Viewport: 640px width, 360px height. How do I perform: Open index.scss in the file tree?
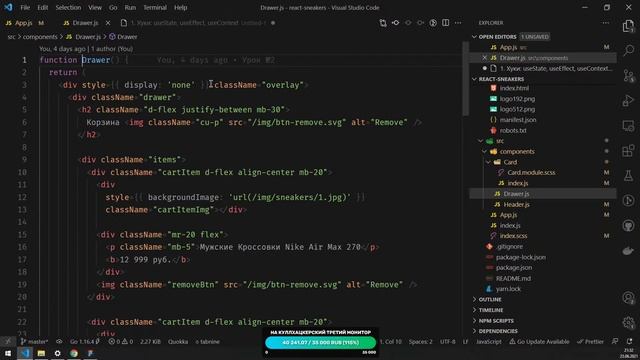[513, 236]
